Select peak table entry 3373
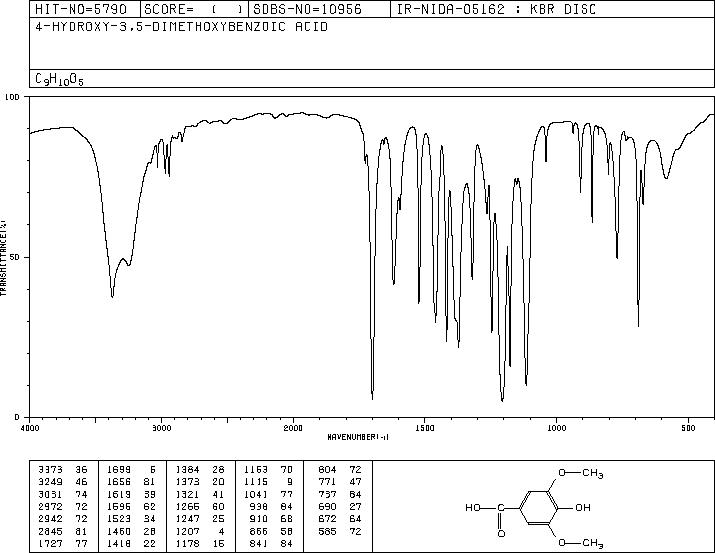This screenshot has height=553, width=715. coord(62,470)
